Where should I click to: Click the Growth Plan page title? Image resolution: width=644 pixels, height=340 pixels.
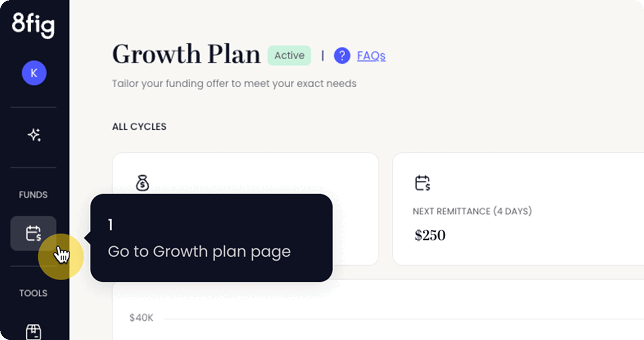186,55
